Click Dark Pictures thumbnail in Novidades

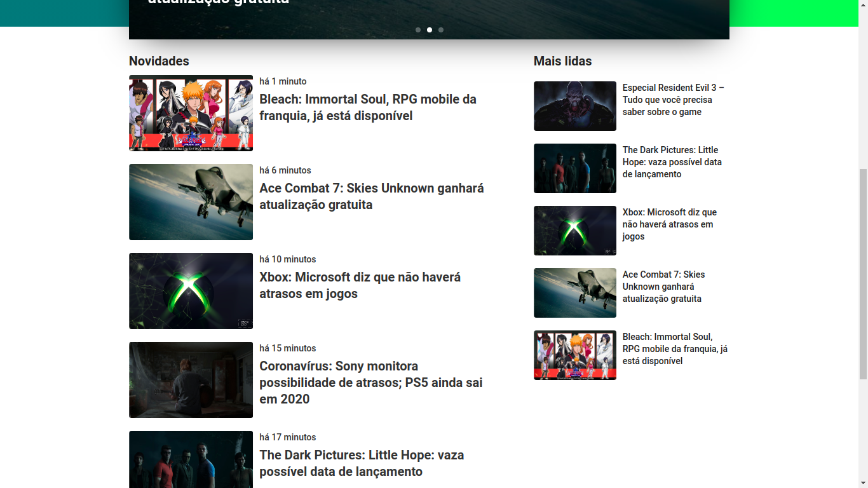tap(191, 459)
